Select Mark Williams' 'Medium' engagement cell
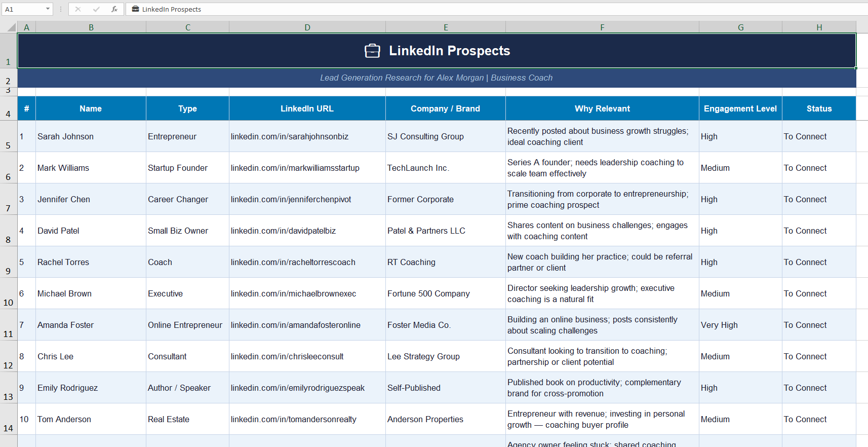 pyautogui.click(x=741, y=168)
